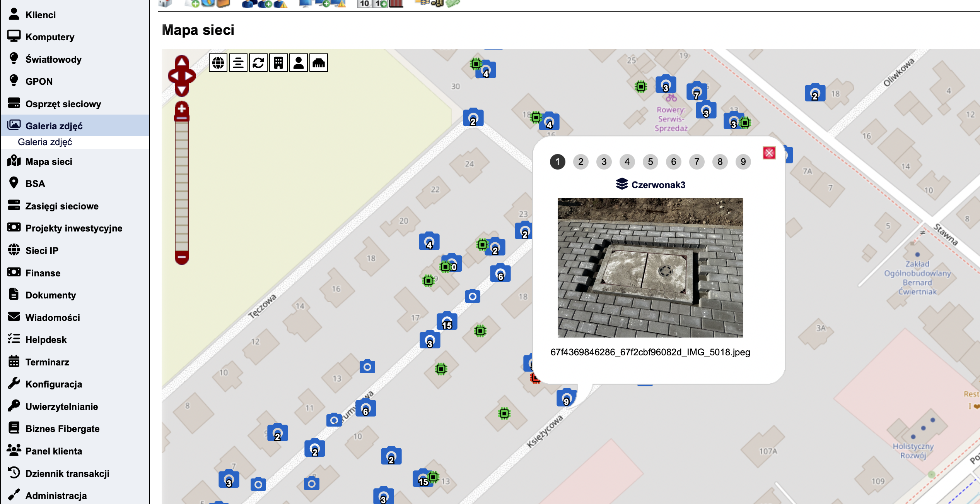This screenshot has width=980, height=504.
Task: Toggle the person icon in map toolbar
Action: click(299, 63)
